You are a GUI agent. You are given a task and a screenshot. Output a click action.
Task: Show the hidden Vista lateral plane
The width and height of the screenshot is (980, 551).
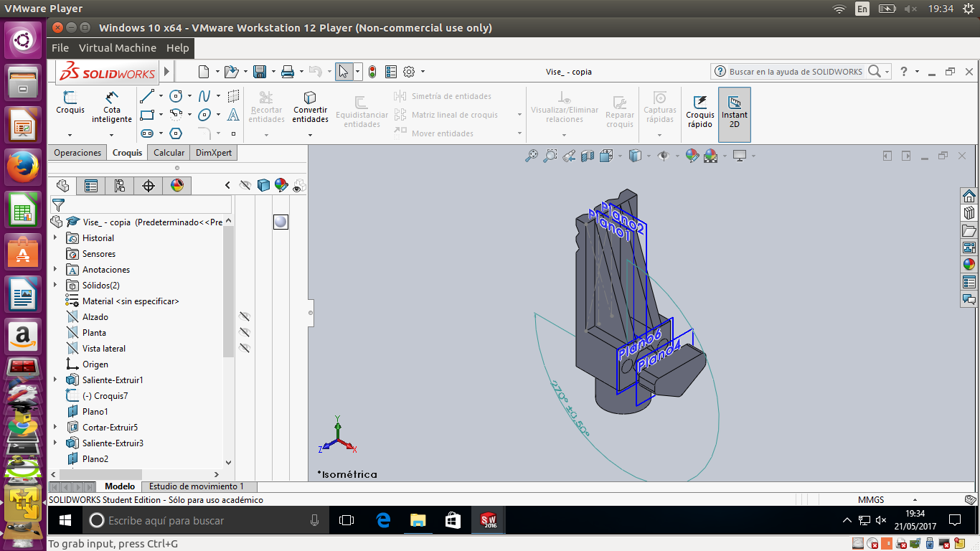pos(245,348)
